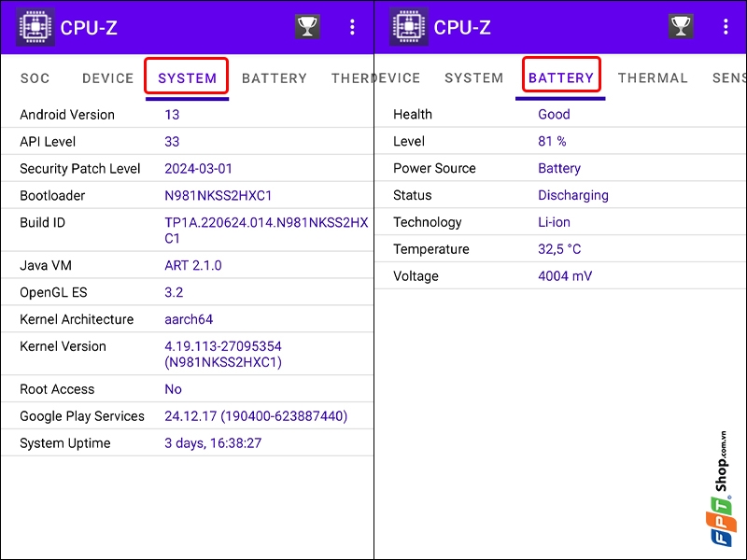Image resolution: width=747 pixels, height=560 pixels.
Task: Click Java VM value ART 2.1.0
Action: [193, 265]
